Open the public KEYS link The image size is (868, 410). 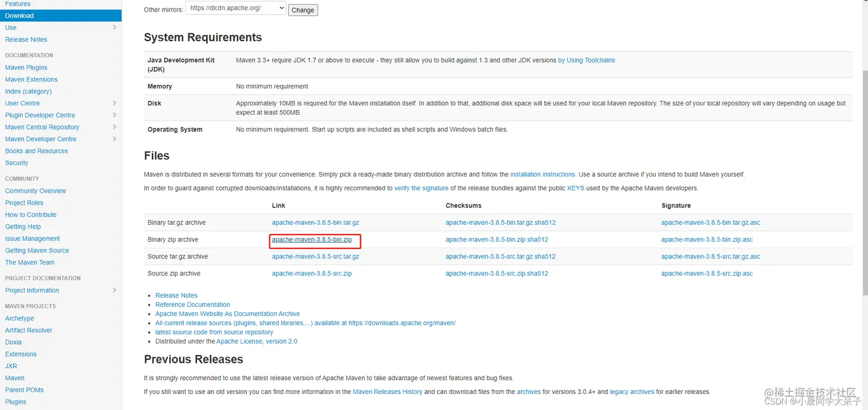click(x=576, y=188)
